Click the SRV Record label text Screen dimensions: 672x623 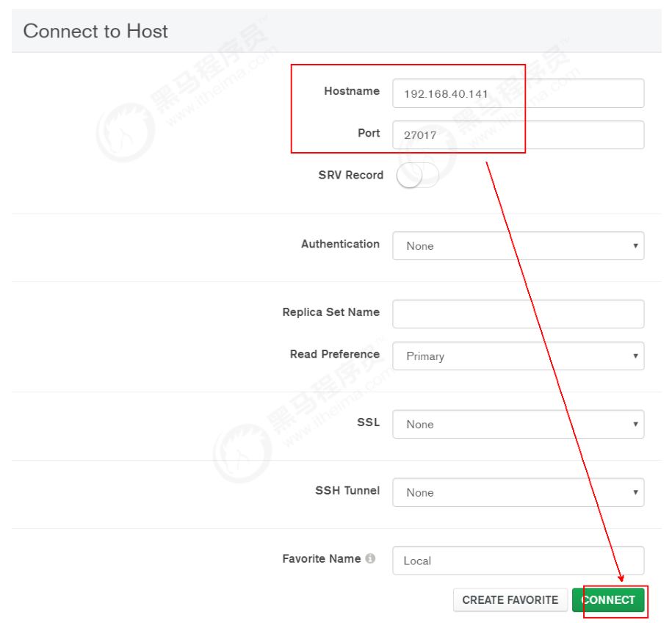point(350,175)
